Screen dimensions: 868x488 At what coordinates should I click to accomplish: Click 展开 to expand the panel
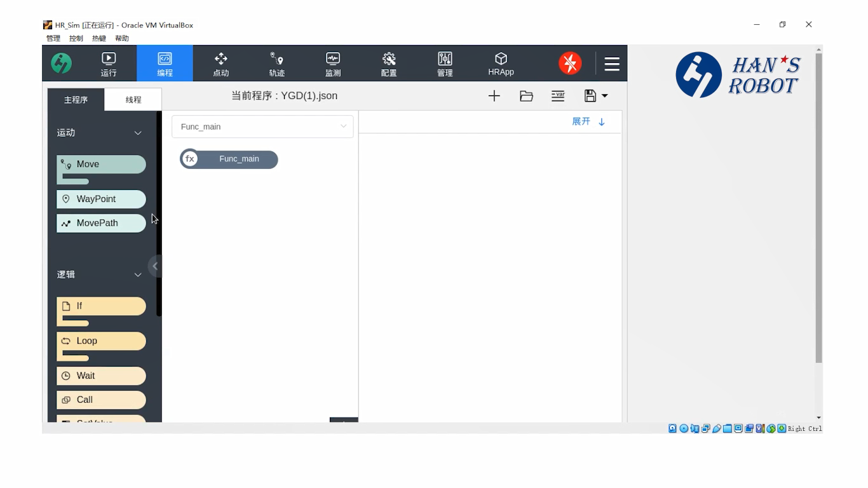[x=588, y=121]
